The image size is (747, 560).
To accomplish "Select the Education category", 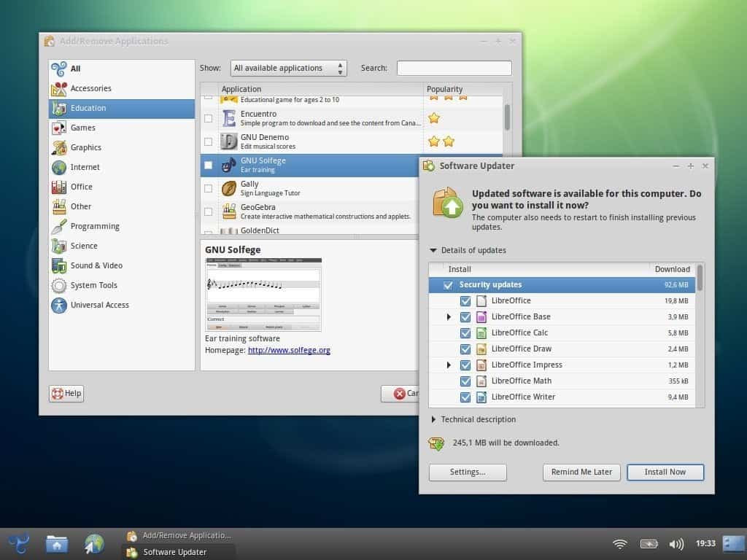I will 122,108.
